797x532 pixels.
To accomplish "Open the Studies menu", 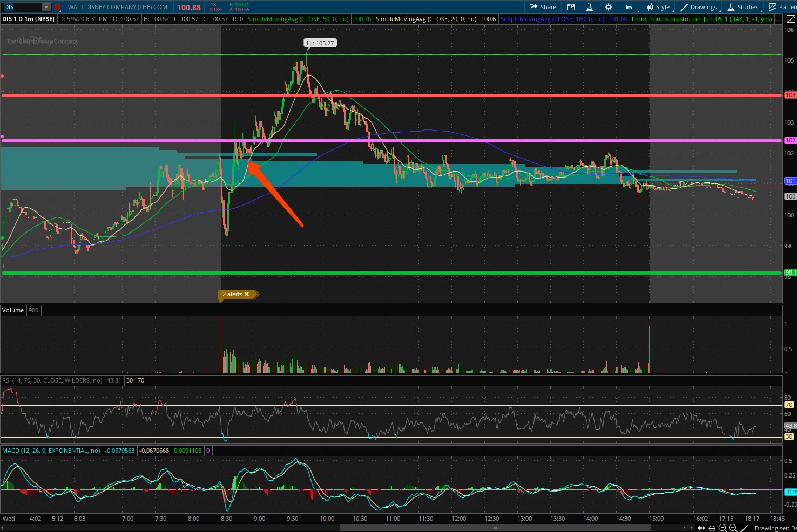I will [743, 7].
